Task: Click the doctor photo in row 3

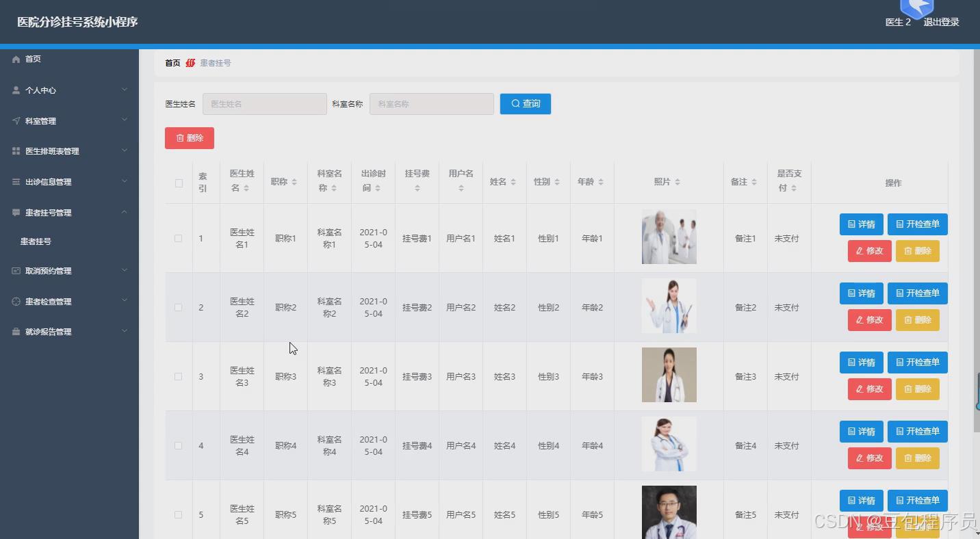Action: (x=669, y=375)
